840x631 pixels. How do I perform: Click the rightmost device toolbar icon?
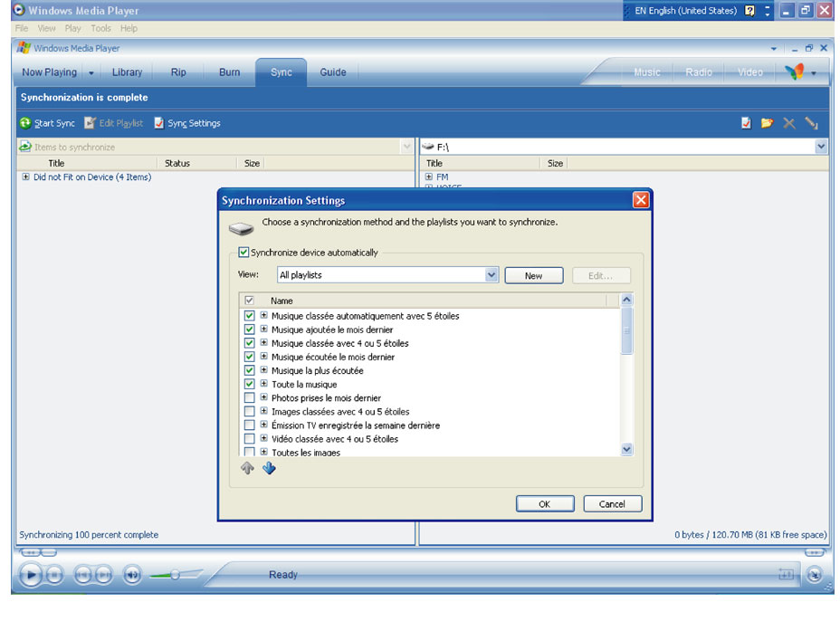pos(812,123)
